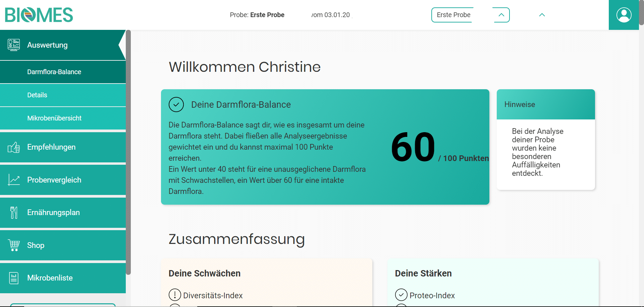Click the BIOMES logo
The image size is (644, 307).
coord(39,15)
